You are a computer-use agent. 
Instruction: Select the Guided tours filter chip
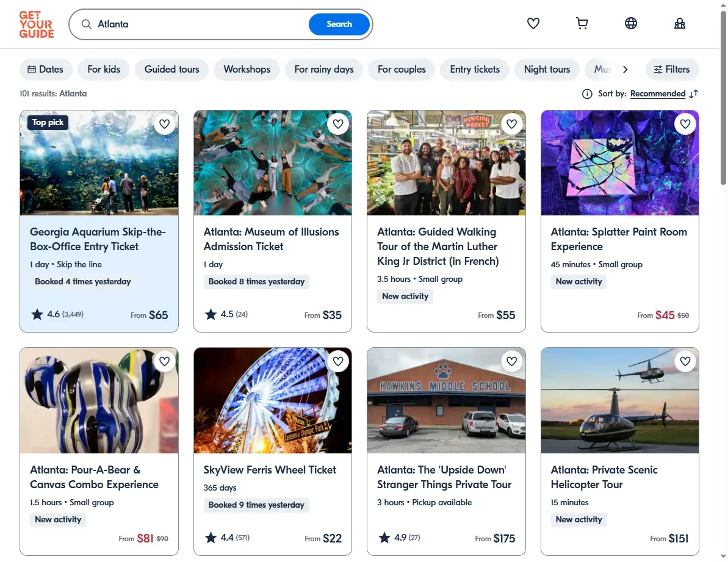(172, 70)
